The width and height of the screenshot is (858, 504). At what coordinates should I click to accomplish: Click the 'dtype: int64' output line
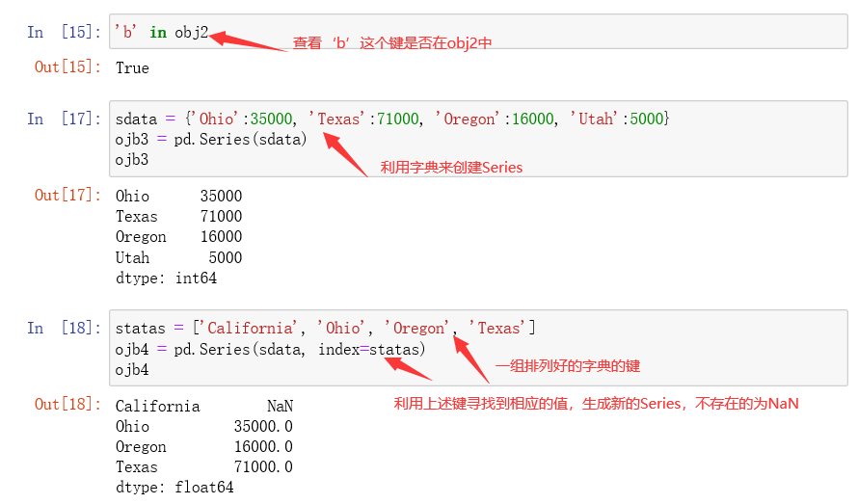point(166,278)
